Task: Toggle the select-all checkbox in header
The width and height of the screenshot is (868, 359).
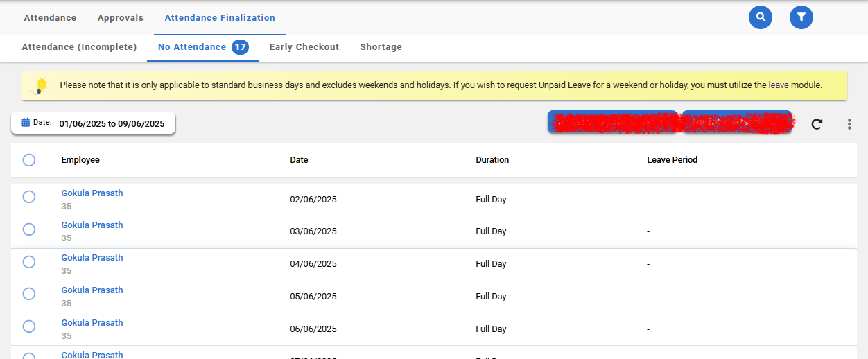Action: click(29, 160)
